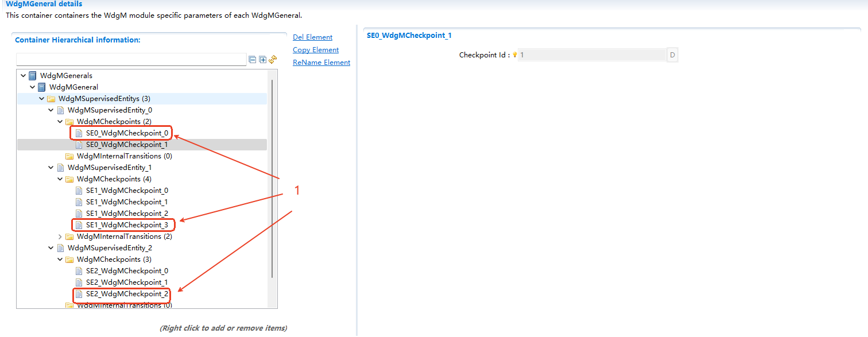Viewport: 868px width, 337px height.
Task: Open the ReName Element link
Action: coord(321,62)
